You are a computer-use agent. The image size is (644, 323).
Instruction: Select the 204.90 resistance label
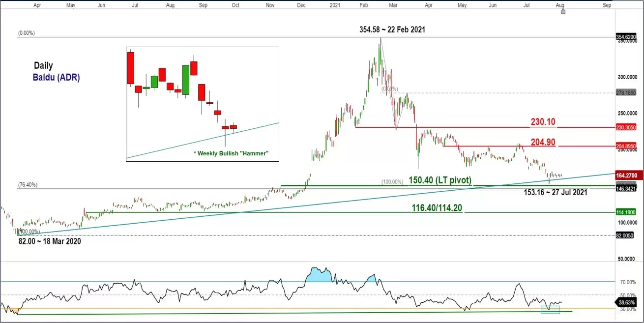click(543, 142)
